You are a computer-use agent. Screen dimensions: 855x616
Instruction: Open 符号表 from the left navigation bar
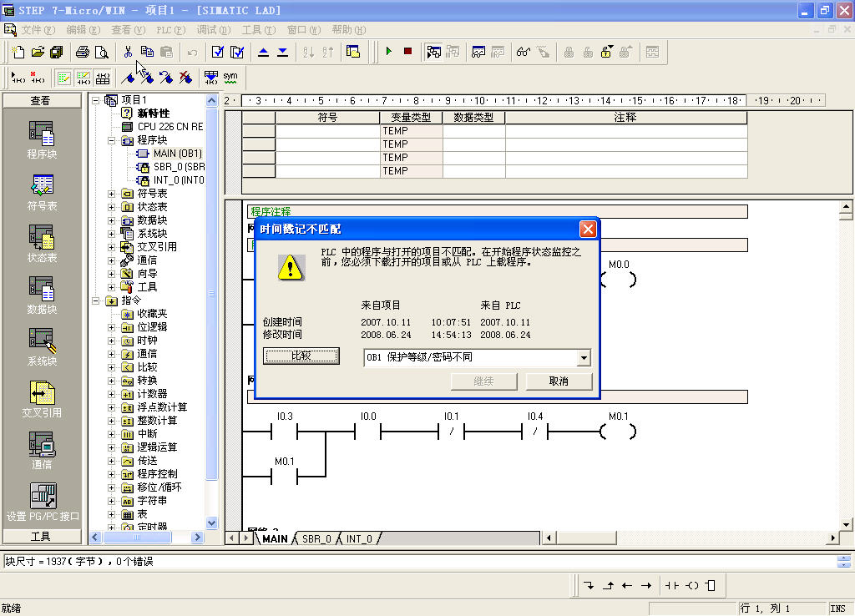click(x=42, y=192)
